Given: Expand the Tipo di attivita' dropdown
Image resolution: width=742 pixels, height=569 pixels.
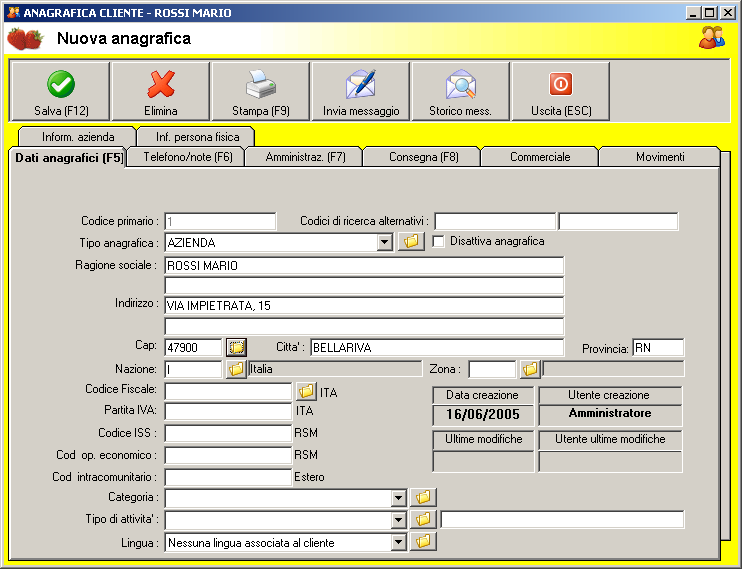Looking at the screenshot, I should [398, 520].
